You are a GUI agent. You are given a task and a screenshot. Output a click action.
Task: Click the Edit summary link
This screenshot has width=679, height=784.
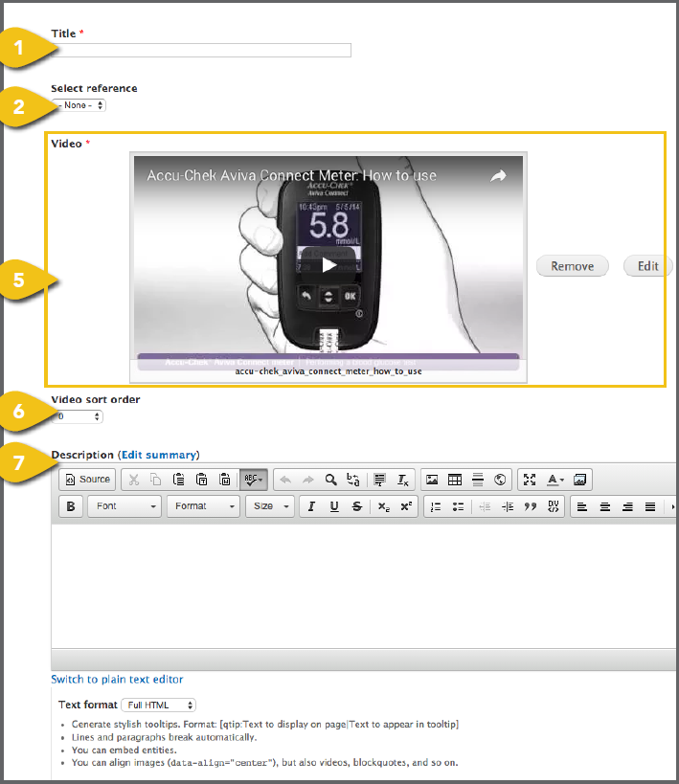[x=159, y=455]
